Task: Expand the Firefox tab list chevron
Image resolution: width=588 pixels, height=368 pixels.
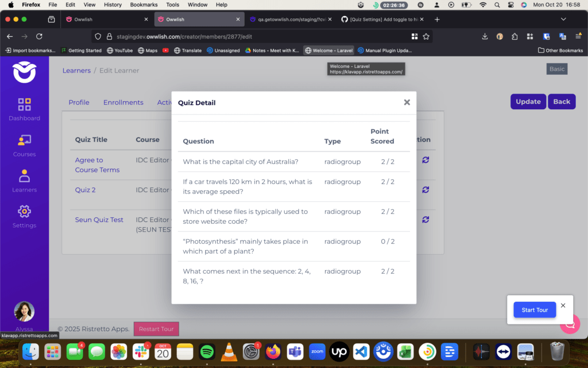Action: pyautogui.click(x=563, y=19)
